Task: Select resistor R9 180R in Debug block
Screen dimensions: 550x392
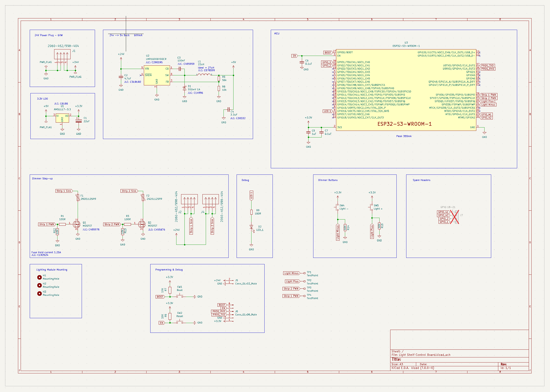Action: pos(251,212)
